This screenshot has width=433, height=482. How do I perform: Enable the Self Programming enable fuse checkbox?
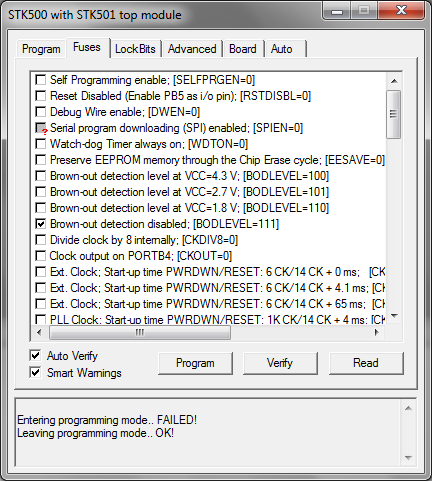(x=41, y=80)
